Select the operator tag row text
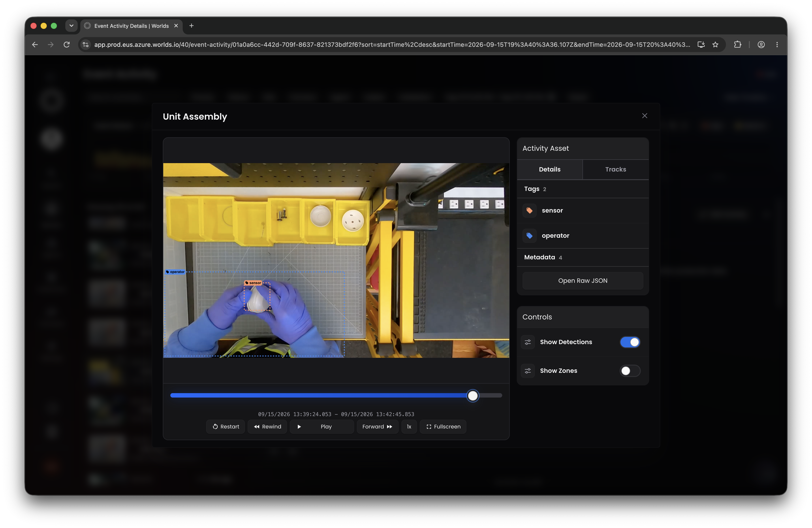 coord(555,236)
